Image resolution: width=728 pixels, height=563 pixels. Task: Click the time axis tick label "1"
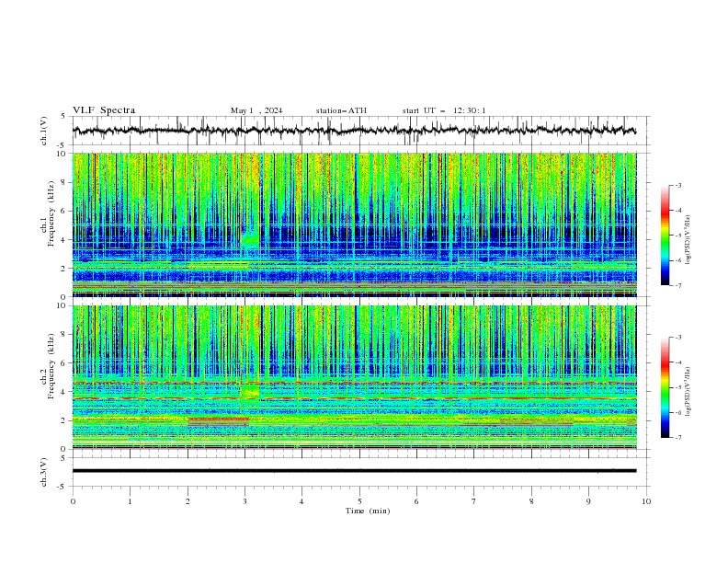pyautogui.click(x=130, y=501)
